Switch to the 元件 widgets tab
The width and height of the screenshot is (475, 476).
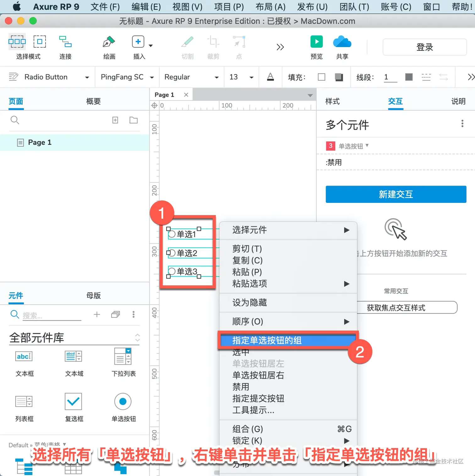[16, 295]
